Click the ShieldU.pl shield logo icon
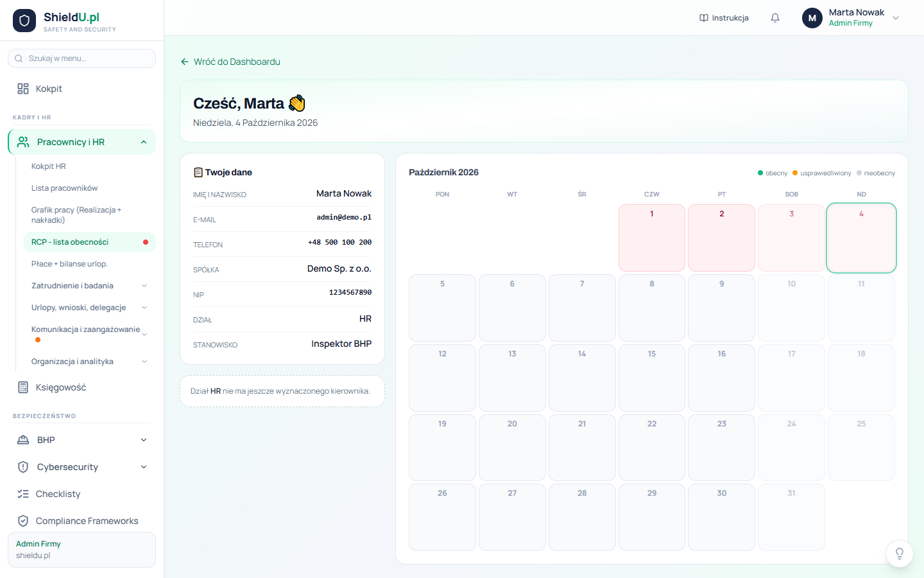This screenshot has width=924, height=578. pos(24,21)
